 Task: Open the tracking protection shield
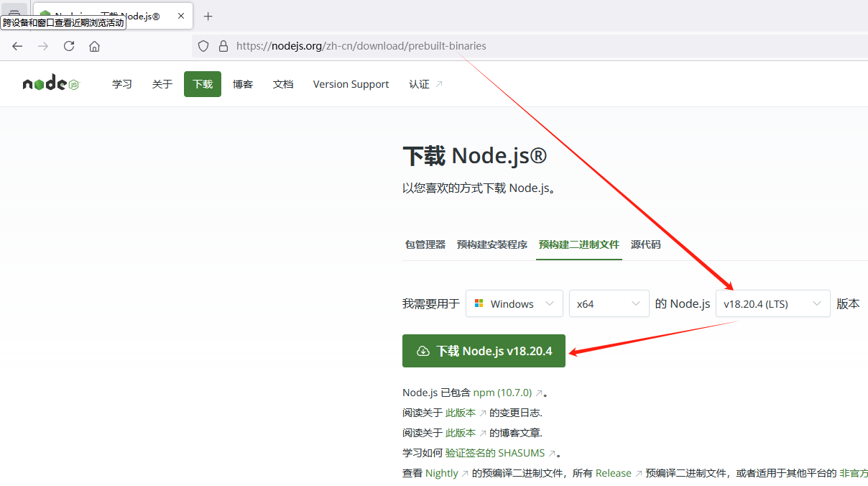(203, 45)
